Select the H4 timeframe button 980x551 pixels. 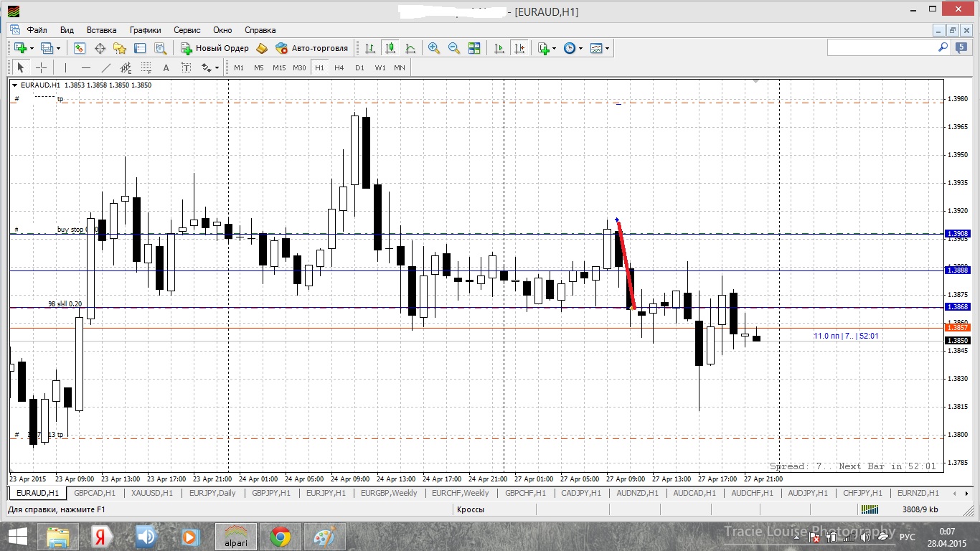pyautogui.click(x=339, y=67)
